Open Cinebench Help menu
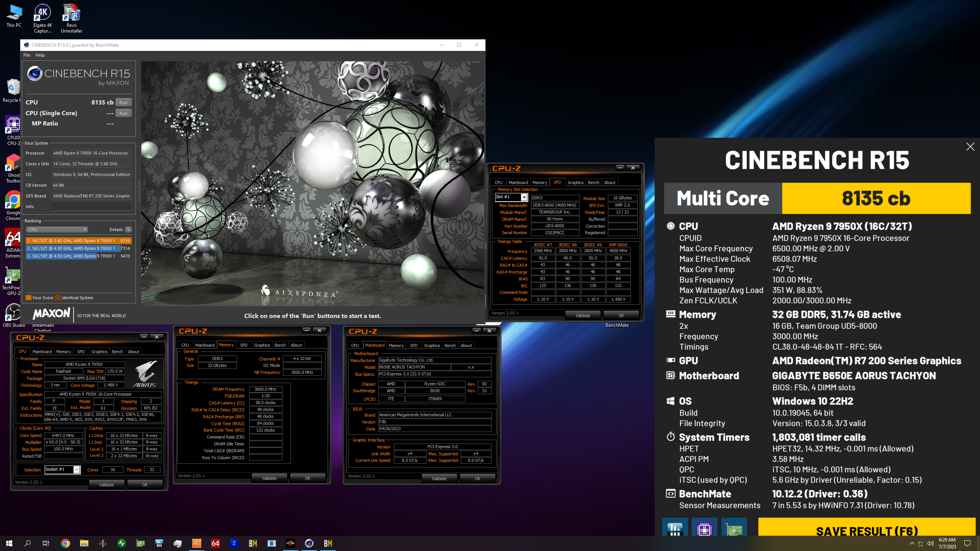The image size is (980, 551). pyautogui.click(x=40, y=55)
